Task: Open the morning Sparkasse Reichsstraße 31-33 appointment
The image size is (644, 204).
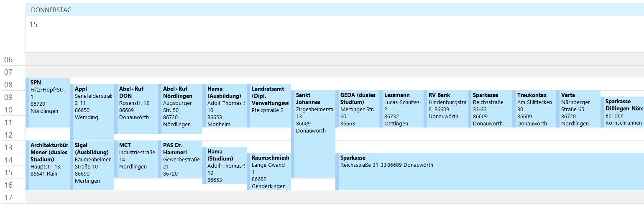Action: pyautogui.click(x=491, y=109)
